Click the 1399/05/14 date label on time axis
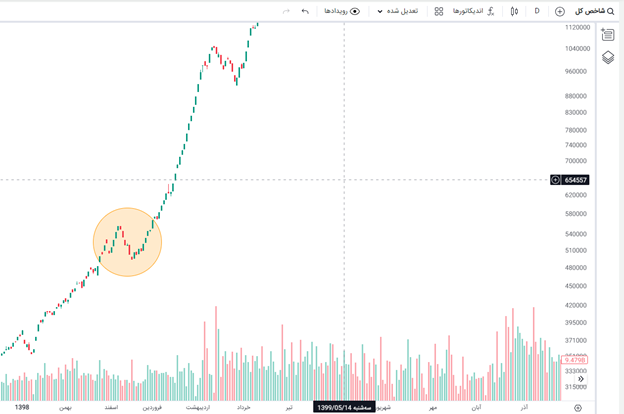The width and height of the screenshot is (624, 414). point(343,407)
